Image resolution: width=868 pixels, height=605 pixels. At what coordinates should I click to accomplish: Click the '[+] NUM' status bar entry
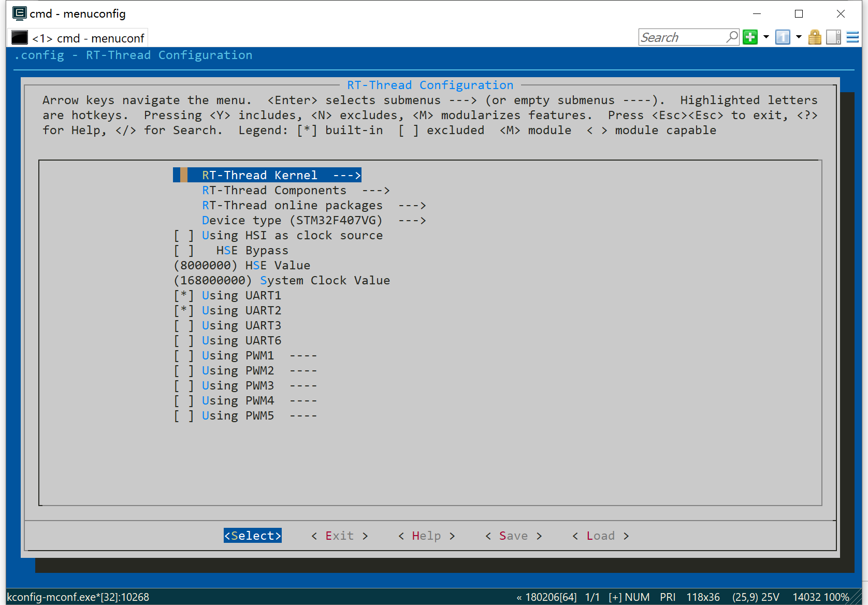pos(629,597)
